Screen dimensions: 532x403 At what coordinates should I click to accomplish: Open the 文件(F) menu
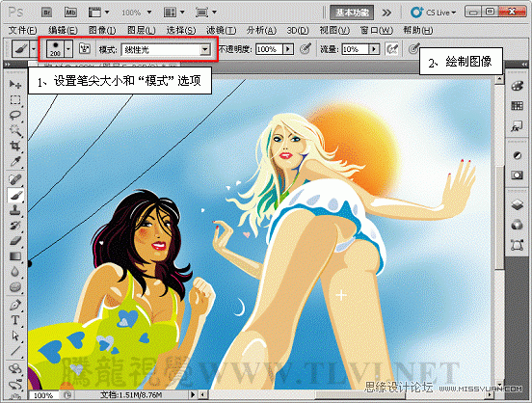(x=22, y=31)
